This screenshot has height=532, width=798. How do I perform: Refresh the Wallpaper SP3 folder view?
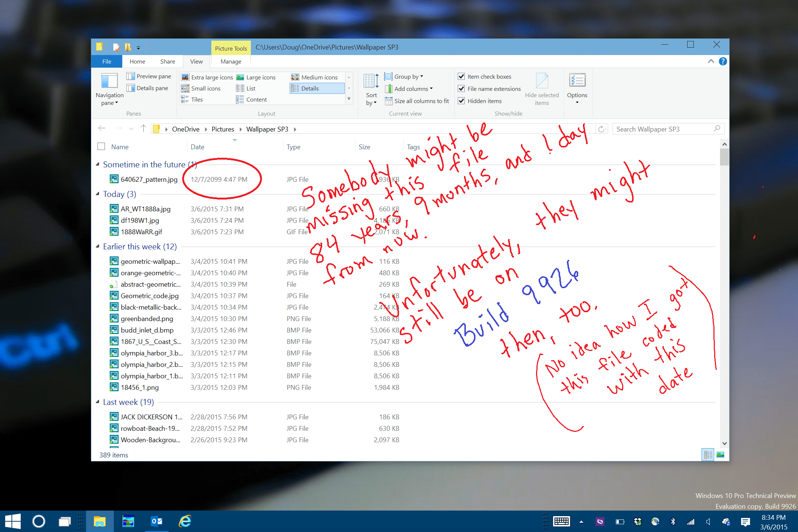(x=601, y=129)
